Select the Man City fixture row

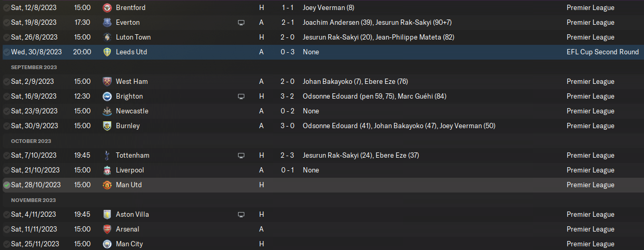coord(322,244)
